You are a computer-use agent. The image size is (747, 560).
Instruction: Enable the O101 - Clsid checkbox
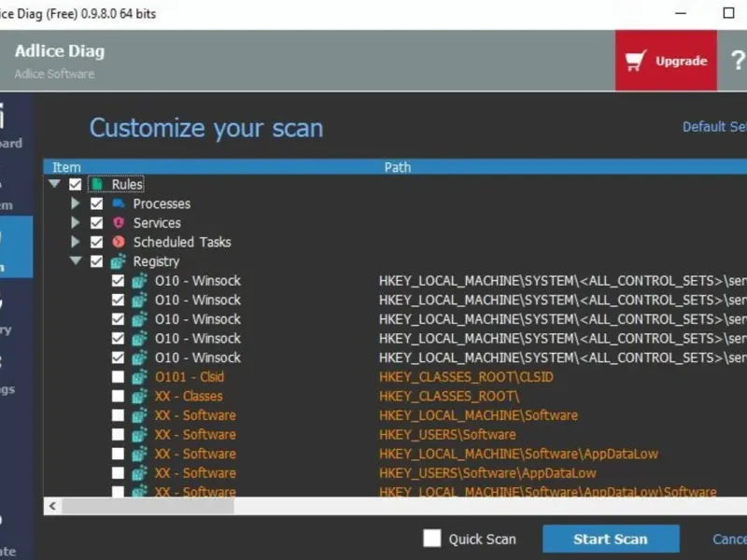(x=118, y=377)
